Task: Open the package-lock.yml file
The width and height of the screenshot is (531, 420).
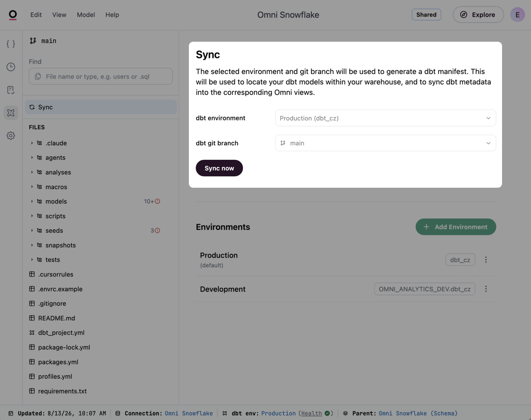Action: pos(64,347)
